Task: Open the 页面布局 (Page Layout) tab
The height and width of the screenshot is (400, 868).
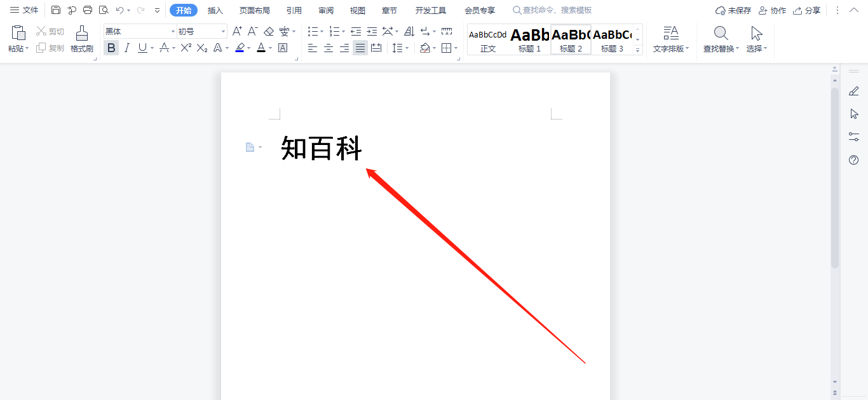Action: tap(254, 10)
